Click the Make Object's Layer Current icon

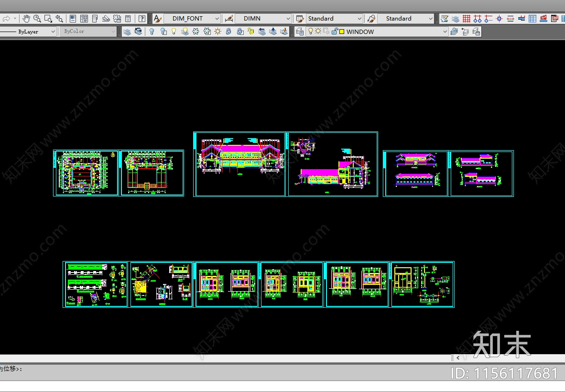tap(454, 32)
